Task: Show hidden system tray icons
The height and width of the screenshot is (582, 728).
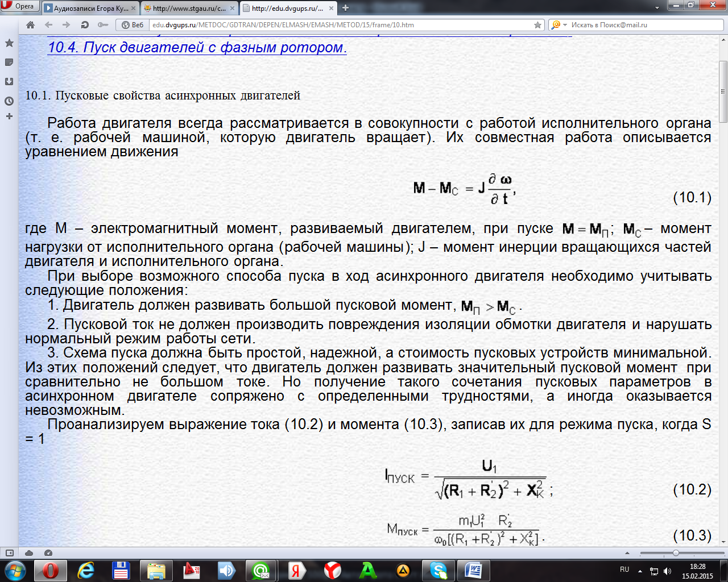Action: pos(640,571)
